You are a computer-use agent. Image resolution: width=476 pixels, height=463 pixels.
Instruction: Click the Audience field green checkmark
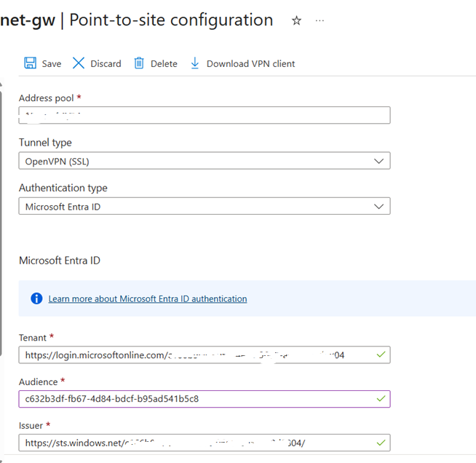[x=381, y=398]
